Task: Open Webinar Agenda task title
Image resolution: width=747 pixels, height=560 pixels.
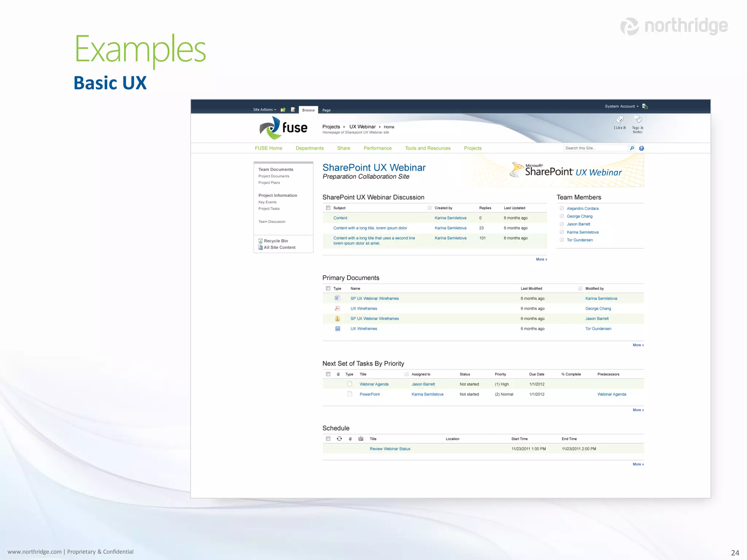Action: [374, 384]
